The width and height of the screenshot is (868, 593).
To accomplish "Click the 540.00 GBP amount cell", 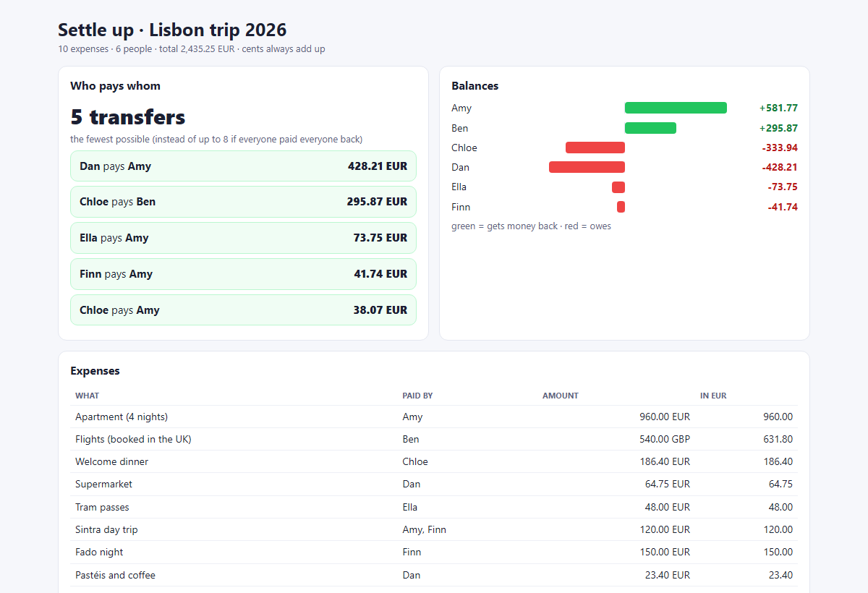I will 665,439.
